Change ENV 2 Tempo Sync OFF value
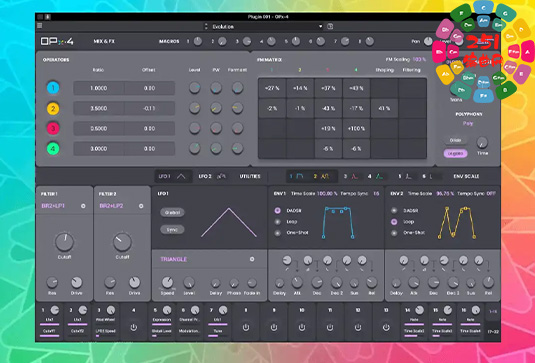Viewport: 535px width, 363px height. click(x=491, y=193)
